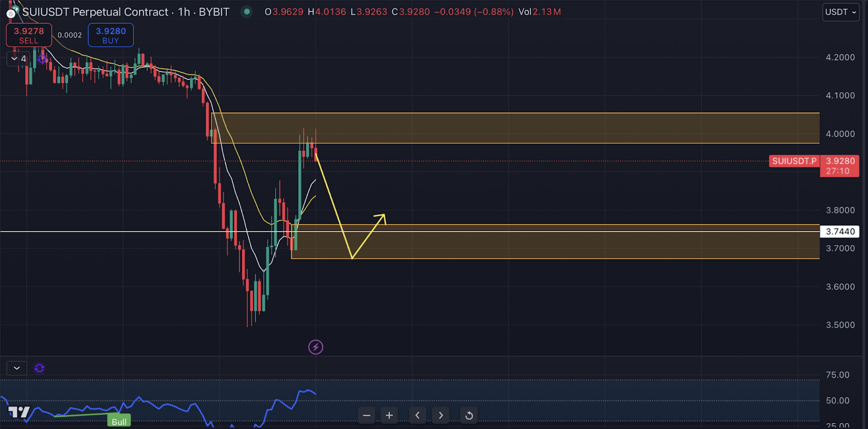Click the 75.00 RSI axis label
Image resolution: width=868 pixels, height=429 pixels.
[x=838, y=375]
